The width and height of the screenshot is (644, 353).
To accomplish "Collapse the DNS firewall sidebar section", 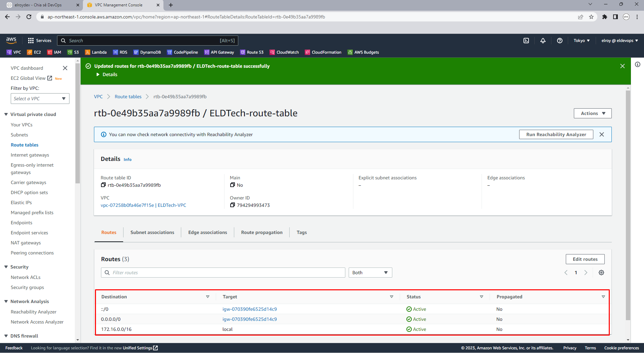I will (6, 336).
